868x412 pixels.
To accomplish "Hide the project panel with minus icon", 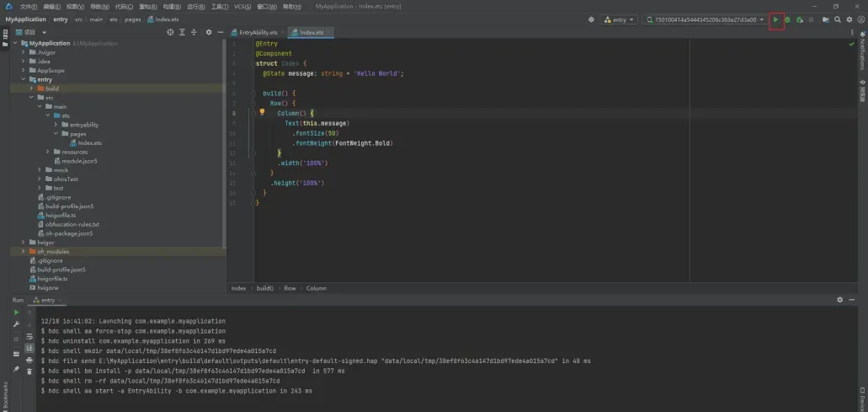I will click(220, 32).
